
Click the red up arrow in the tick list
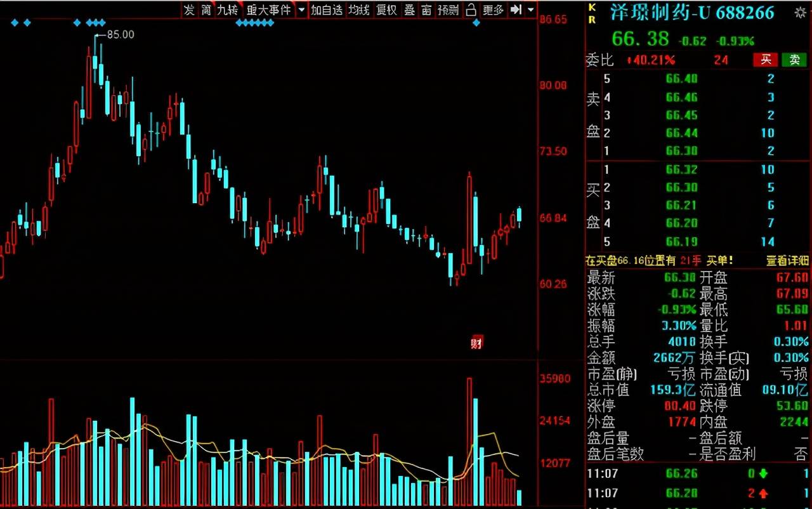[763, 492]
